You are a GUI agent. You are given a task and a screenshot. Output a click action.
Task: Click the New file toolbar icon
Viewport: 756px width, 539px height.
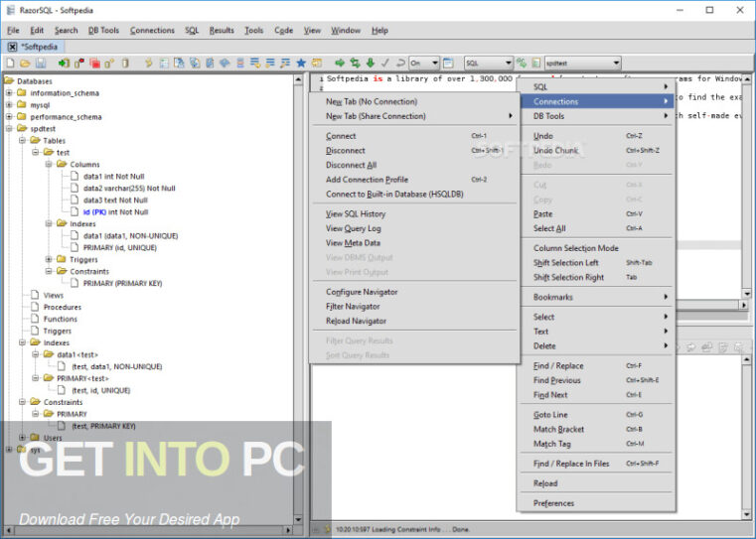click(10, 64)
